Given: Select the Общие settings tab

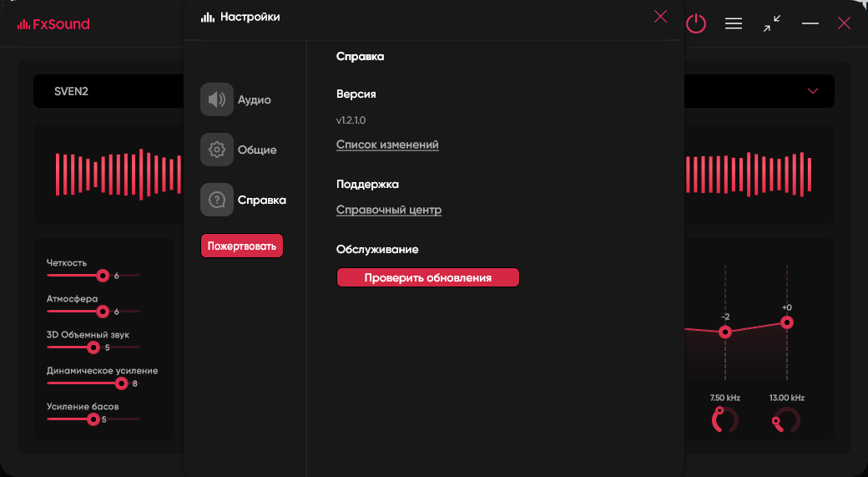Looking at the screenshot, I should [257, 150].
